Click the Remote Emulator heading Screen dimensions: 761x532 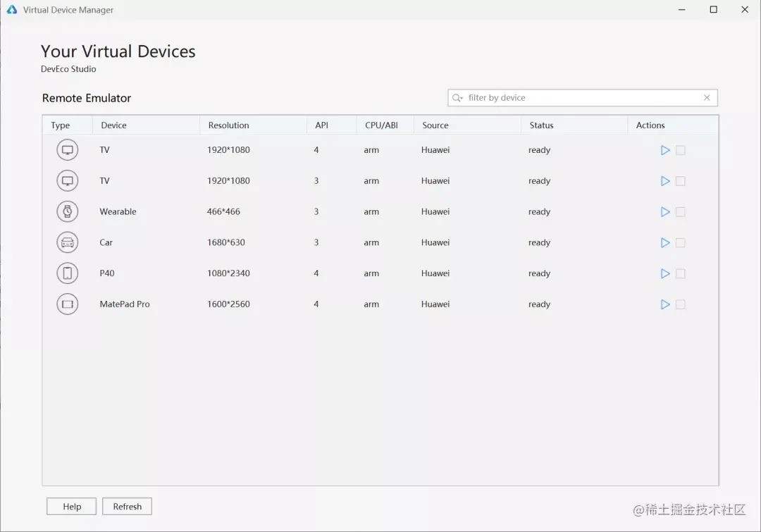87,98
